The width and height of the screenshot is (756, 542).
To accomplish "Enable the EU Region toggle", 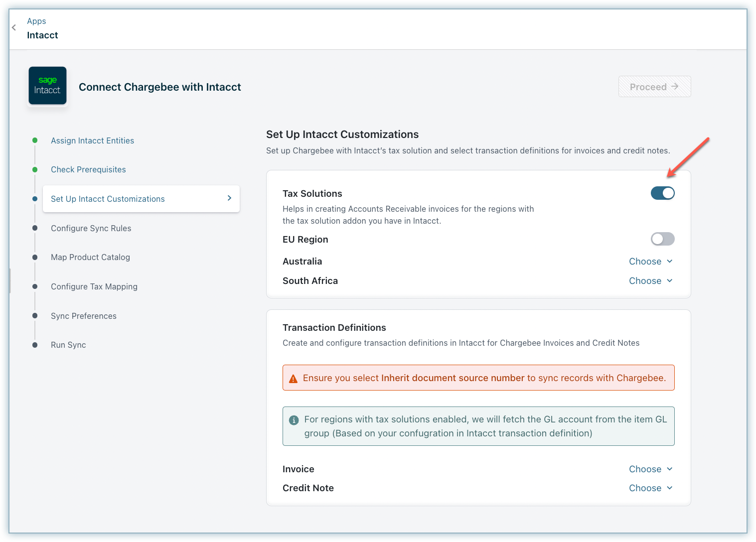I will 662,239.
